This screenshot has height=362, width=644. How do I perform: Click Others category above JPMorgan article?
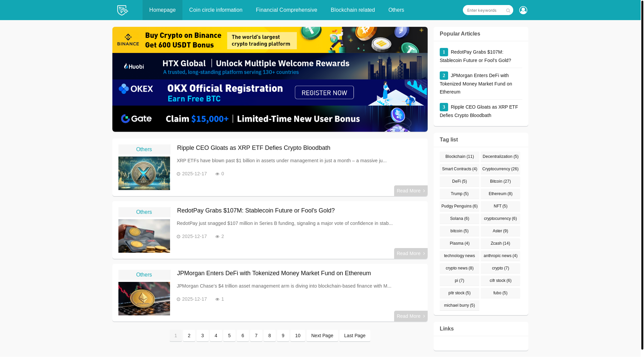tap(144, 275)
